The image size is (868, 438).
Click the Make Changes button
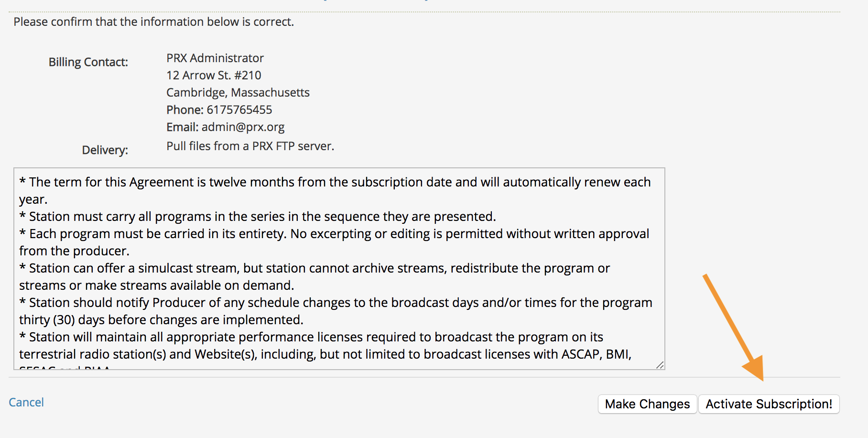(x=647, y=404)
